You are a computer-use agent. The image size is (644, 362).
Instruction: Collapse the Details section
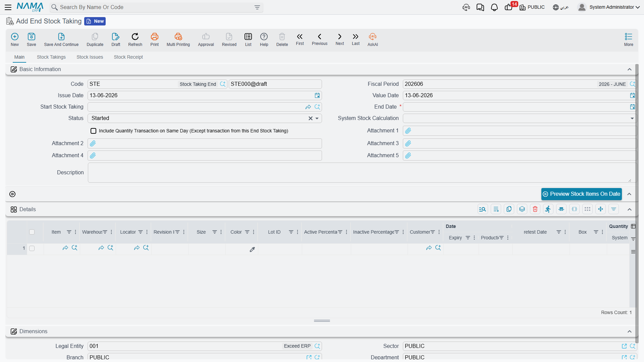(630, 209)
